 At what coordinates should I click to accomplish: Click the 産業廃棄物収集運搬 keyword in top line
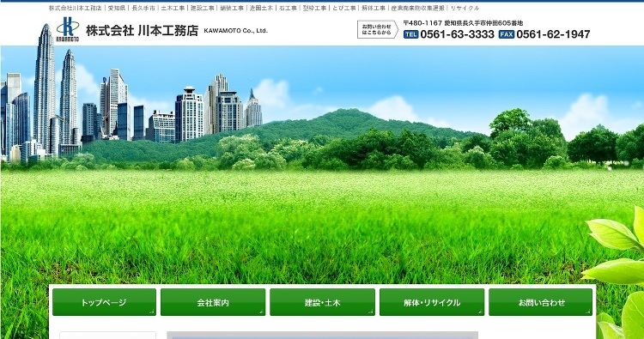tap(417, 9)
